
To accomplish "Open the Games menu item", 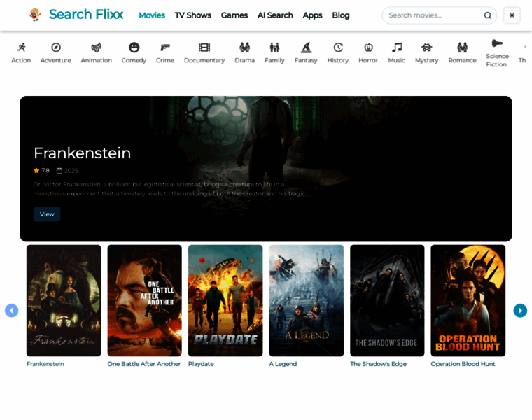I will (234, 15).
